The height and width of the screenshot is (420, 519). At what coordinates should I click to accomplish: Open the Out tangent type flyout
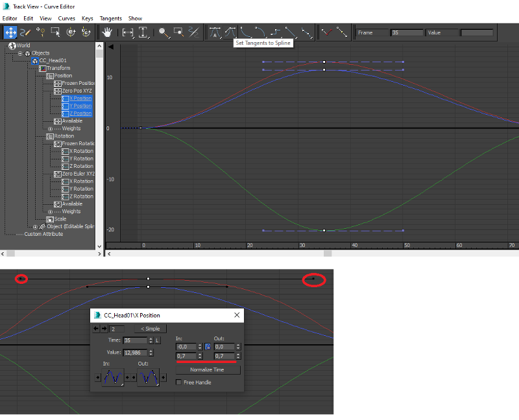point(149,377)
